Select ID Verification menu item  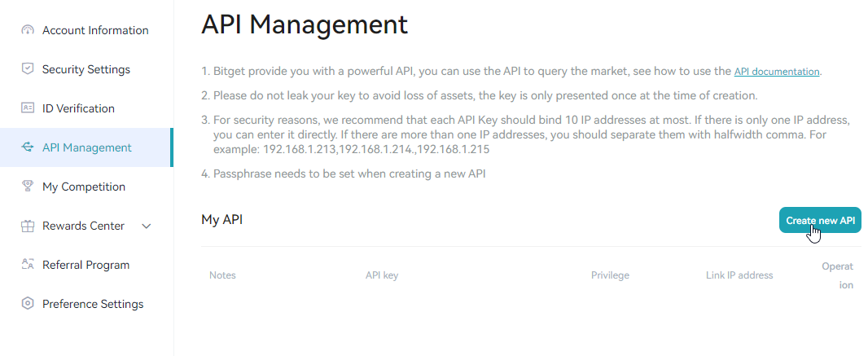tap(78, 108)
